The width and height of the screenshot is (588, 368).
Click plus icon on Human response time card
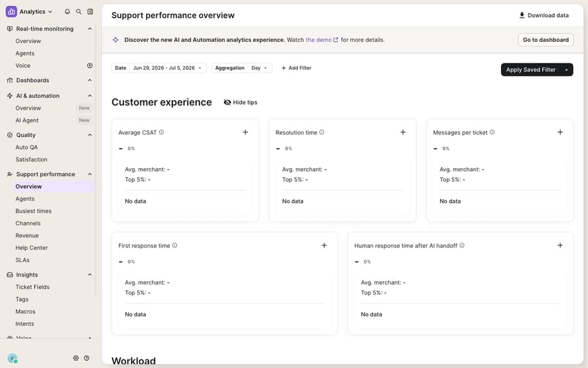pos(560,245)
